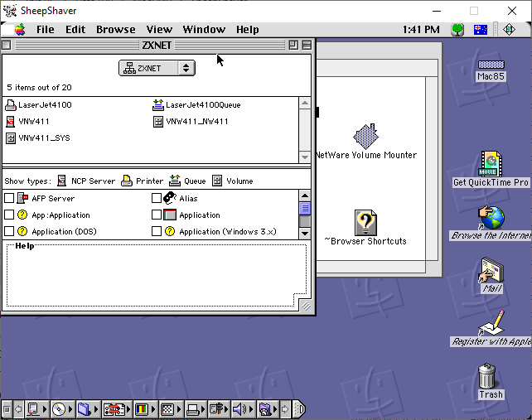Select the LaserJet4100 printer item
This screenshot has height=420, width=532.
point(38,105)
